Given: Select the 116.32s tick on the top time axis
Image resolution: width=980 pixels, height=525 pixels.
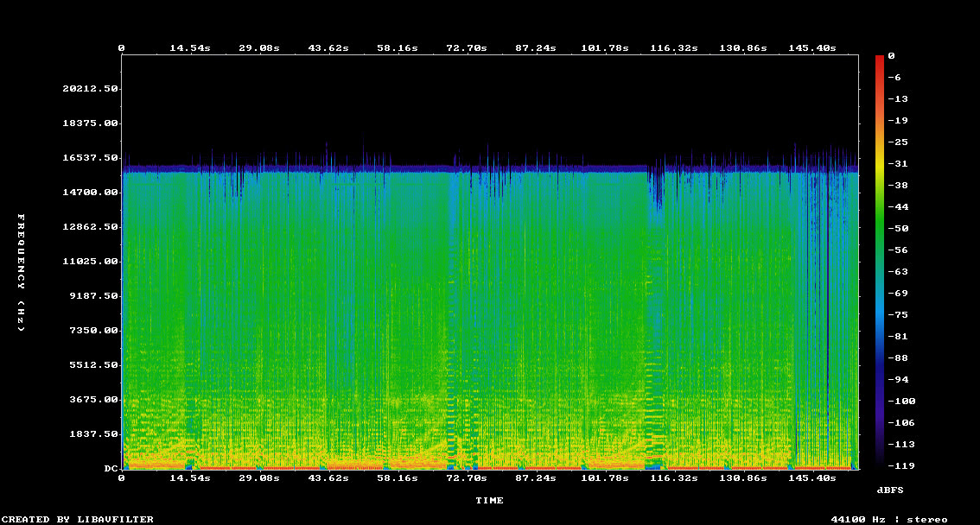Looking at the screenshot, I should coord(673,48).
